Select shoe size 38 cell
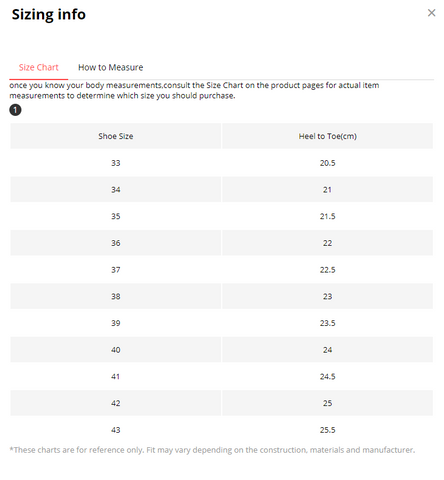 [x=116, y=296]
